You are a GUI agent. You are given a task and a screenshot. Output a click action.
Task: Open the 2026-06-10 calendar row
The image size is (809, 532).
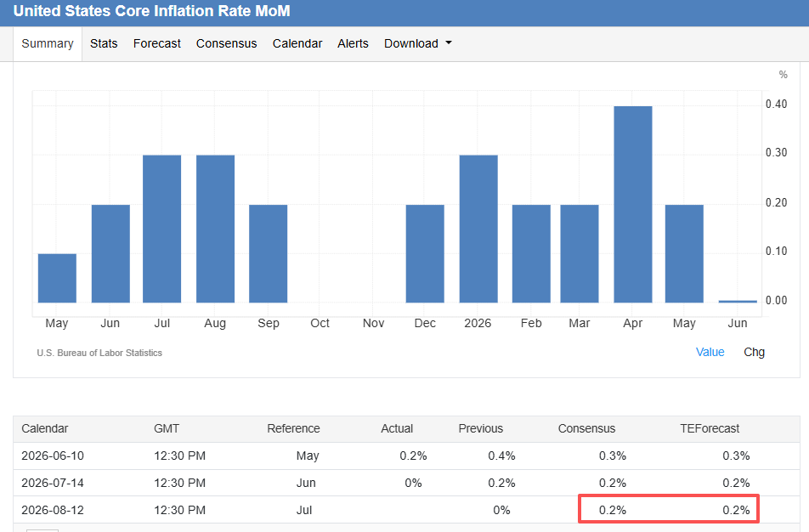pos(406,456)
